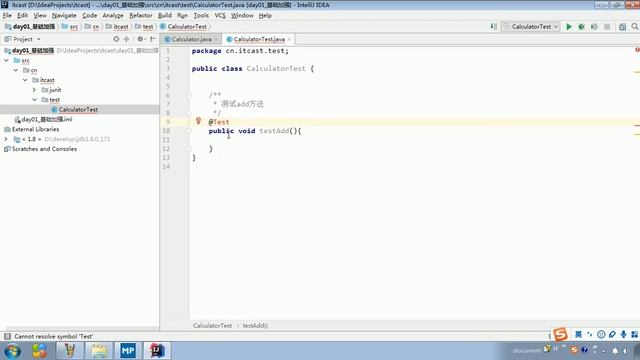Open the VCS menu
This screenshot has width=640, height=360.
(x=220, y=16)
